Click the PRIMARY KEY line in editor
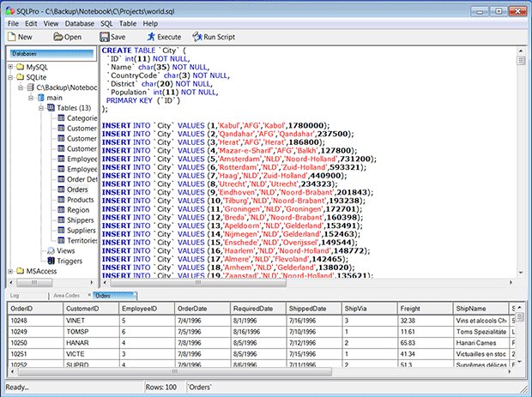This screenshot has width=532, height=397. click(x=143, y=100)
